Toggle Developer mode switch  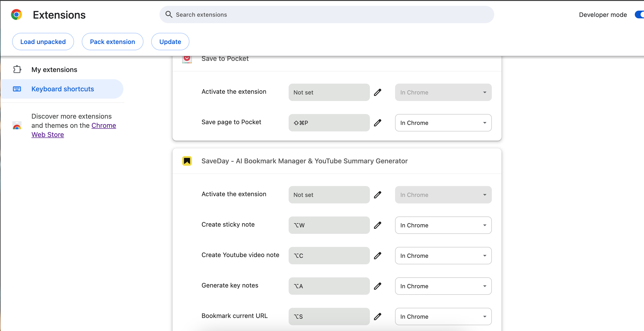tap(639, 15)
